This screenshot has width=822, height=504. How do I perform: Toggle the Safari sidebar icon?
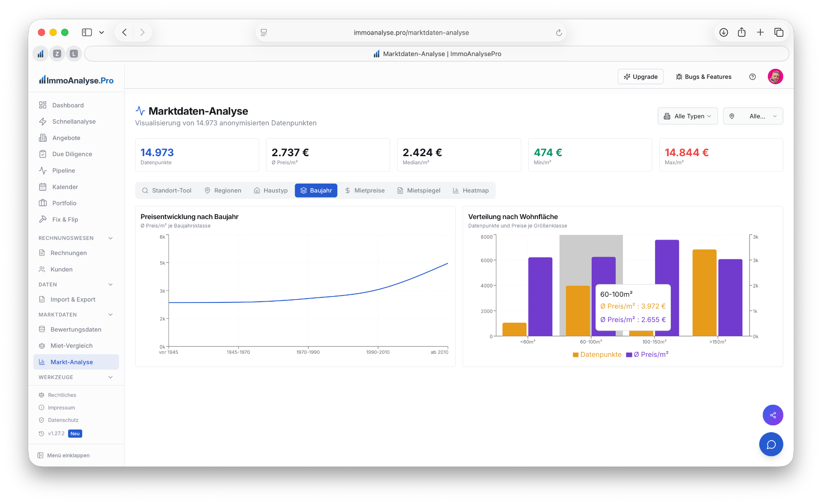[87, 33]
